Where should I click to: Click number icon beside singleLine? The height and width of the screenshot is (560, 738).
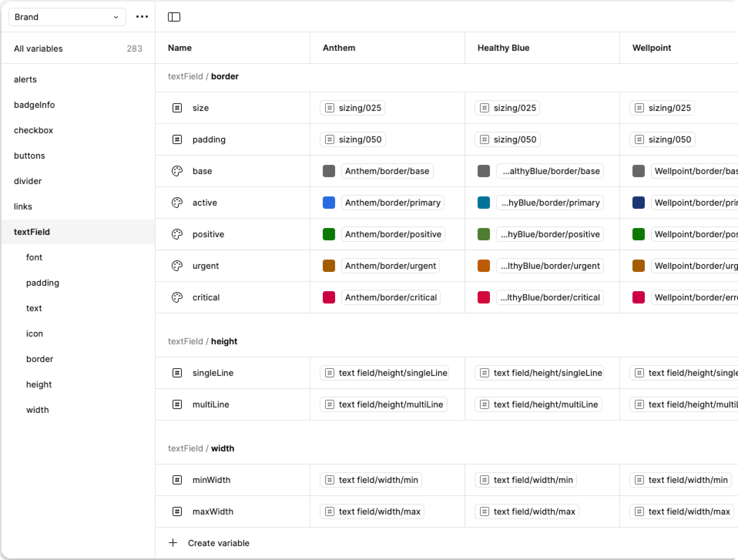pos(177,373)
